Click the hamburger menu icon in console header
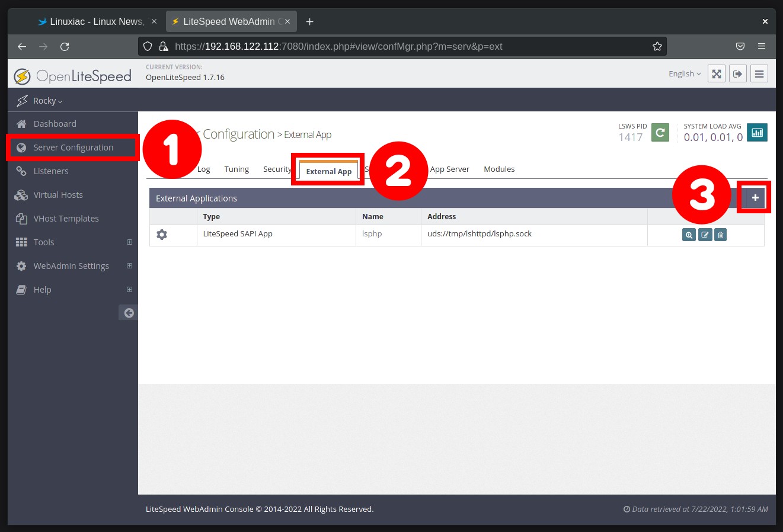 [759, 74]
